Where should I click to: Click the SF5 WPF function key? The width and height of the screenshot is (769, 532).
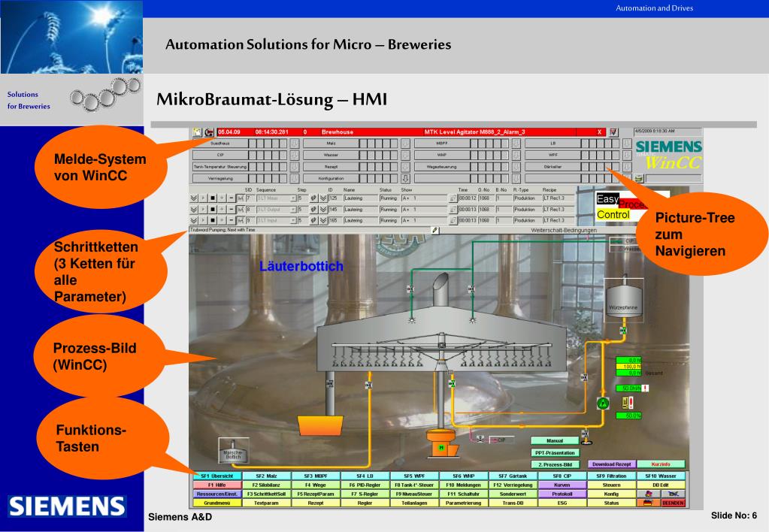click(414, 476)
